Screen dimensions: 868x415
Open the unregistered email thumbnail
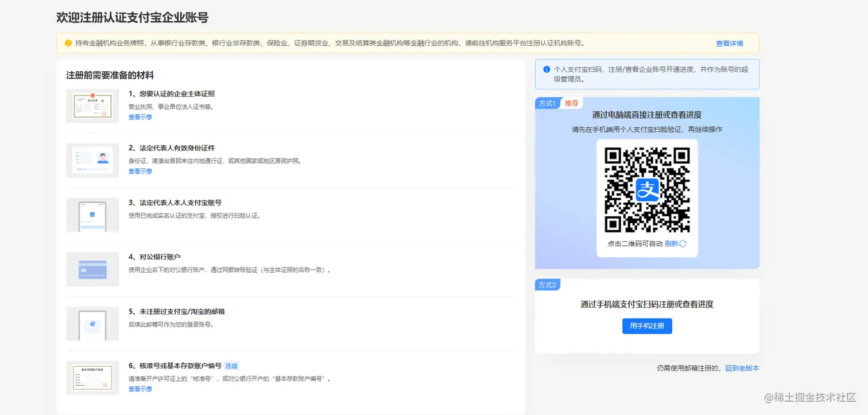[92, 324]
